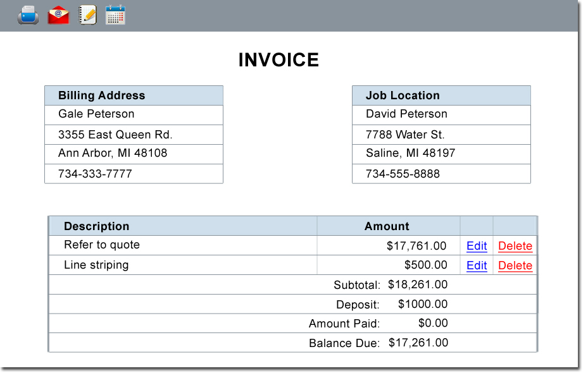Click Ann Arbor, MI 48108

tap(113, 153)
